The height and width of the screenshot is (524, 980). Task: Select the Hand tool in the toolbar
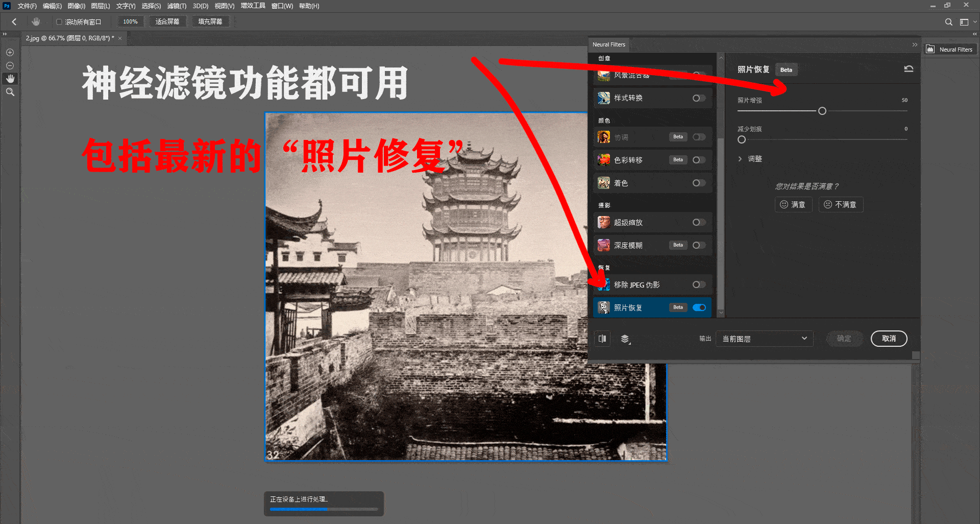(10, 79)
